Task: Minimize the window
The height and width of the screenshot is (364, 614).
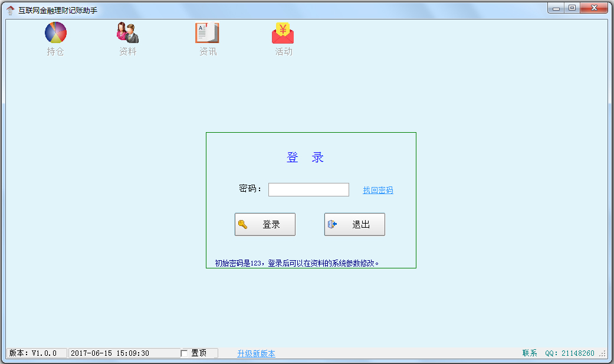Action: [556, 8]
